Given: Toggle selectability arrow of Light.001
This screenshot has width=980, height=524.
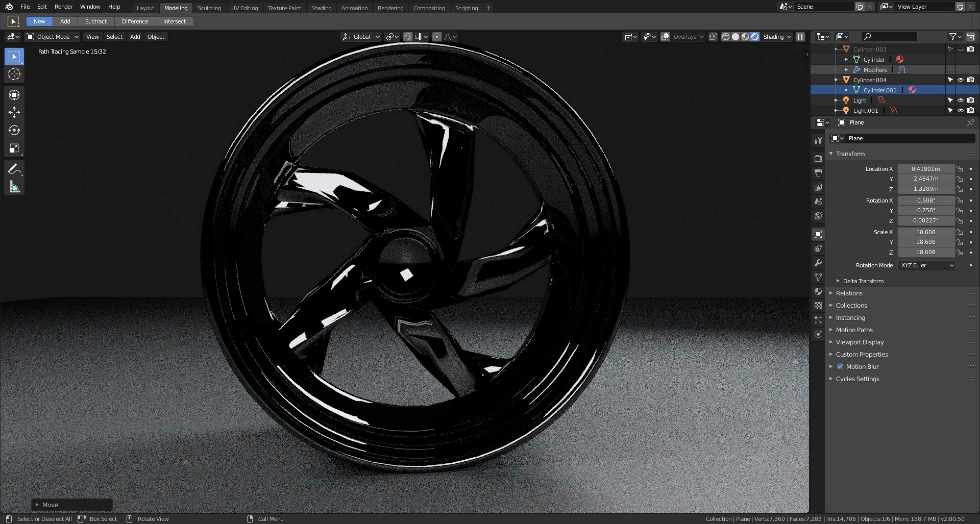Looking at the screenshot, I should pos(950,111).
